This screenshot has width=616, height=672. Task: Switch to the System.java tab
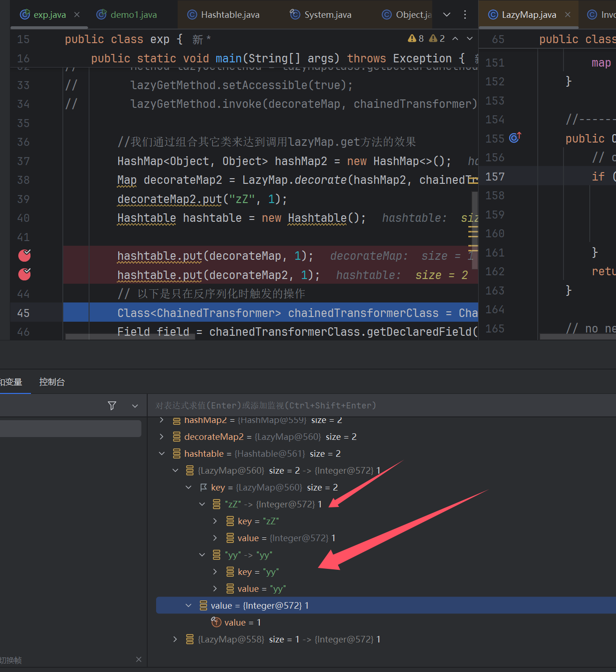pyautogui.click(x=321, y=15)
